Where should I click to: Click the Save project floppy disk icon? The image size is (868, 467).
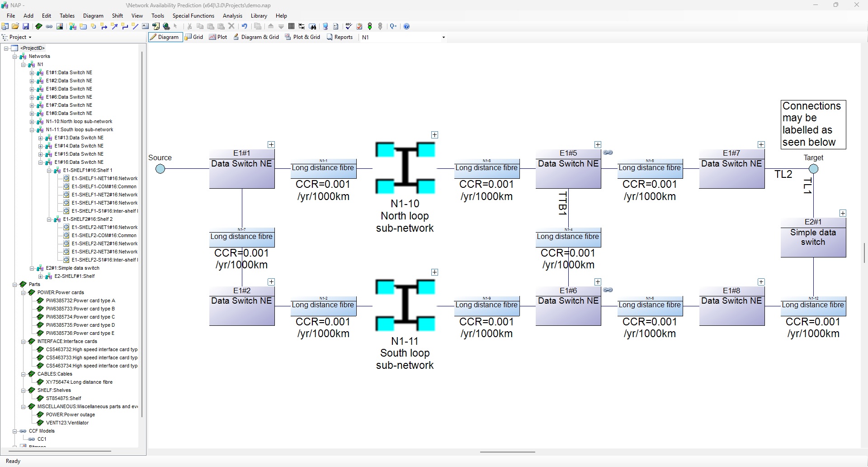(x=26, y=27)
